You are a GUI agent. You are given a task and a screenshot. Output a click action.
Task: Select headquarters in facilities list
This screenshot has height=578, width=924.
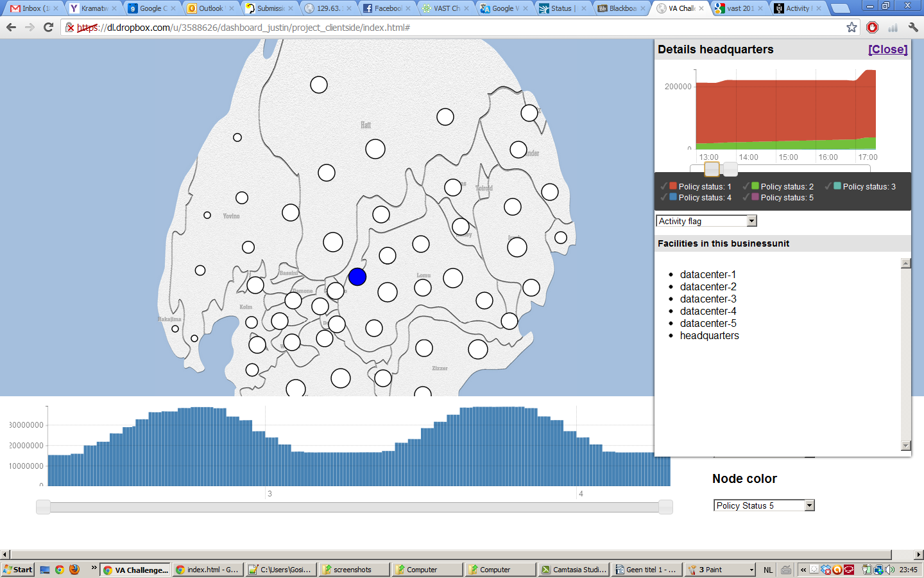coord(709,335)
